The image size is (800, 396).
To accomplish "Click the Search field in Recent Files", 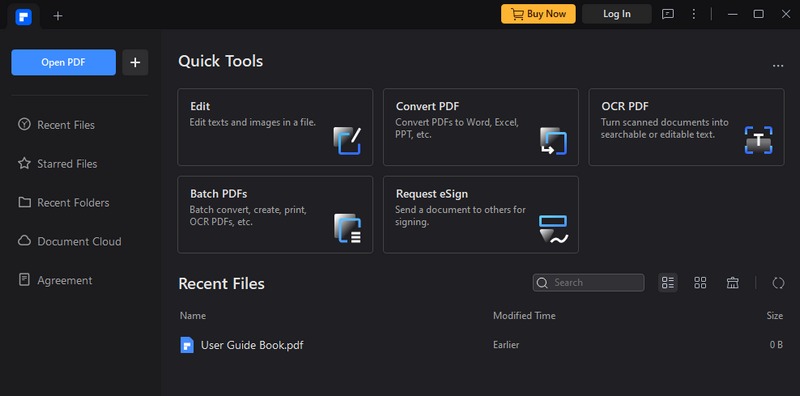I will (x=589, y=283).
